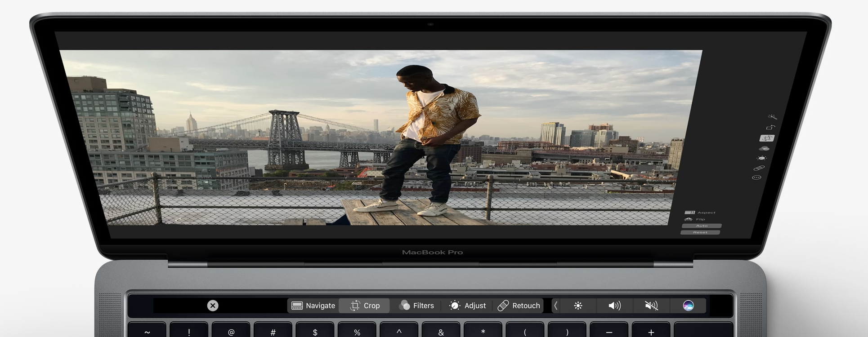Mute sound with the crossed speaker icon
Screen dimensions: 868x337
tap(651, 306)
